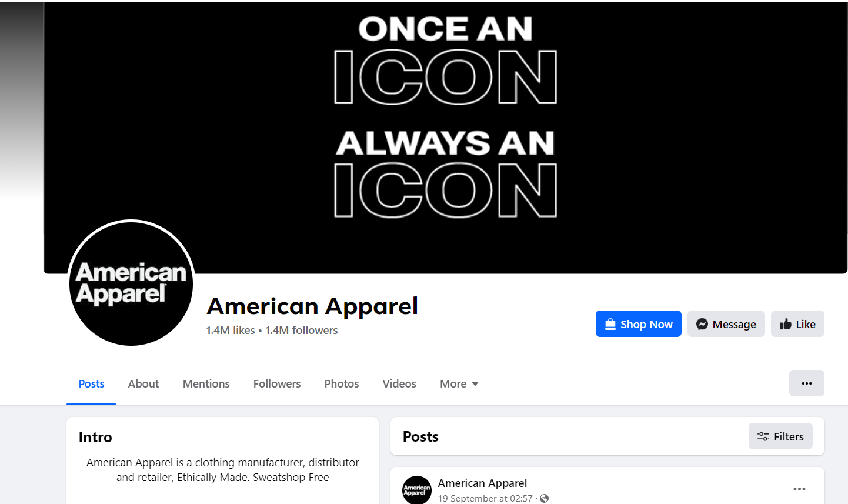Click the public globe icon on post

(x=544, y=498)
